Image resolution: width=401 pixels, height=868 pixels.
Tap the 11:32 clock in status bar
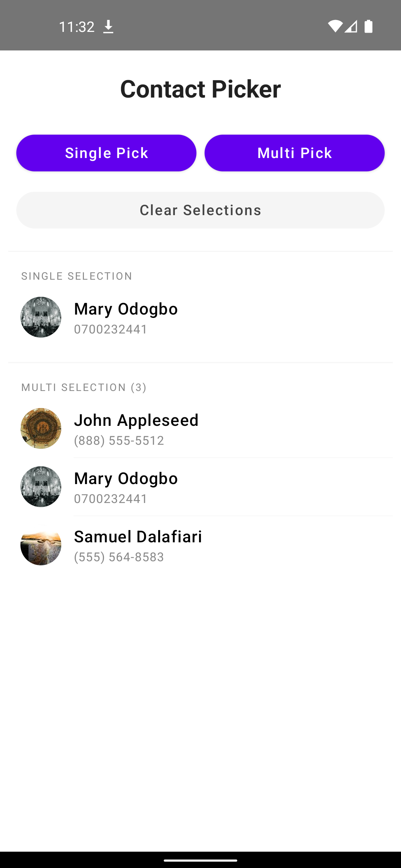pos(77,27)
